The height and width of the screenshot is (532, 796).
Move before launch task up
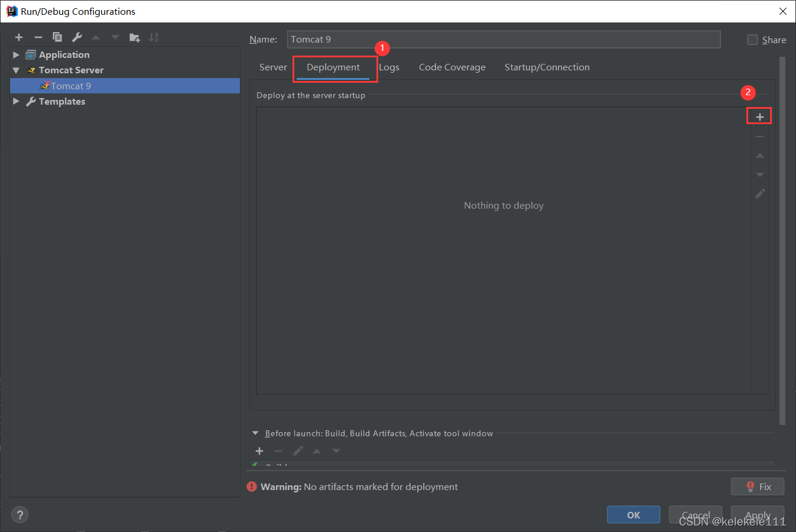pos(317,451)
